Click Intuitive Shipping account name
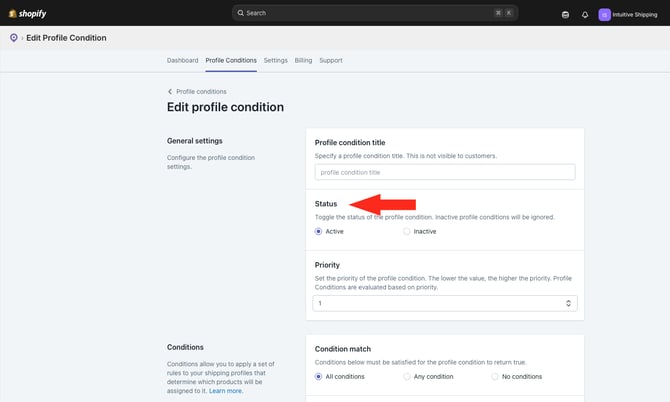The image size is (670, 402). [635, 15]
